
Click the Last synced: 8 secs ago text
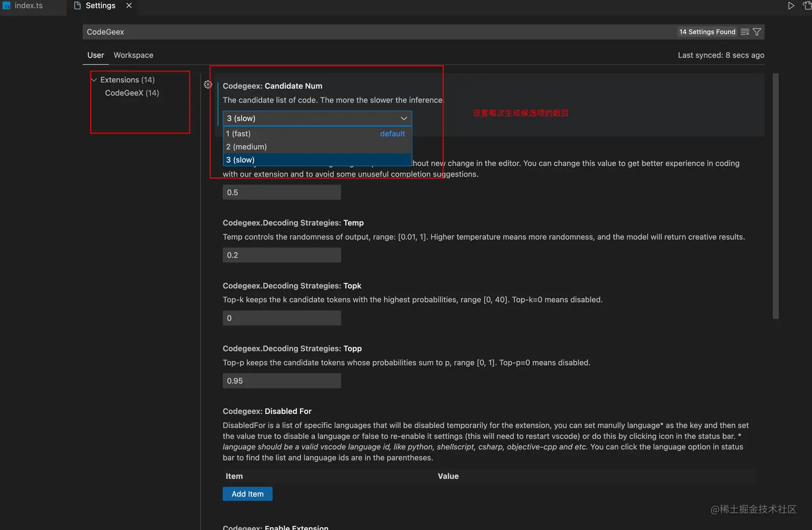(x=721, y=55)
